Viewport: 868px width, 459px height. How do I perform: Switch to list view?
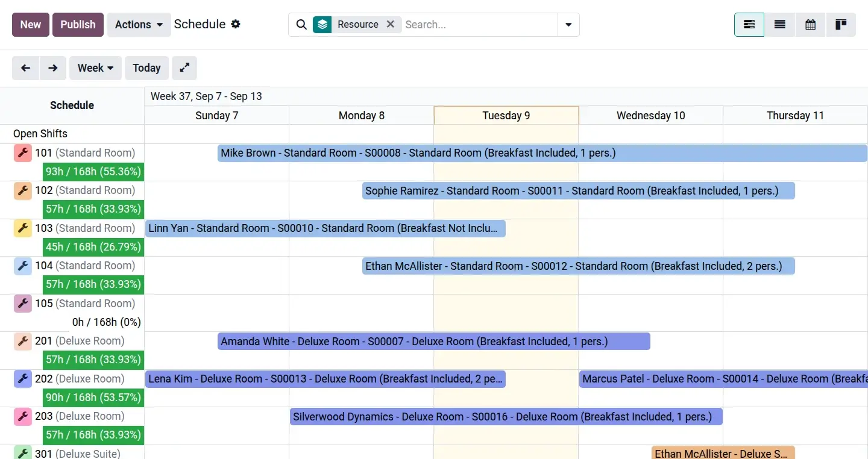(780, 25)
